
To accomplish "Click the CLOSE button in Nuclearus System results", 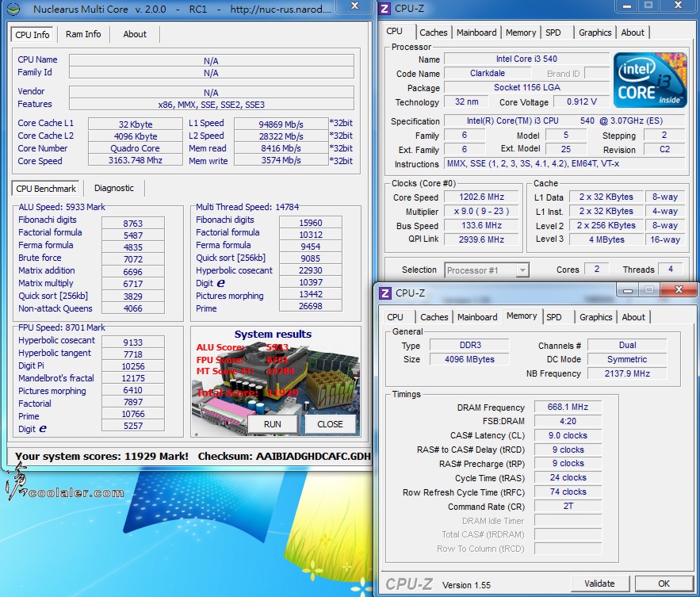I will pos(330,424).
